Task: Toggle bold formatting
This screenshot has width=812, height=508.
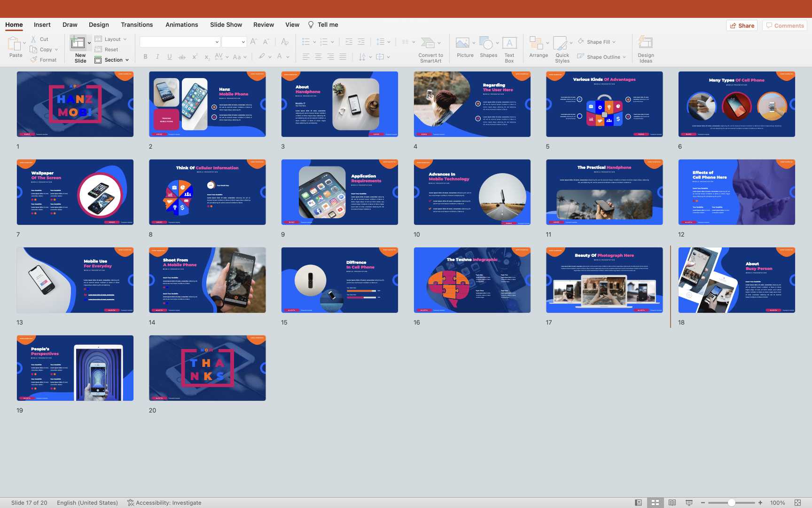Action: (x=146, y=57)
